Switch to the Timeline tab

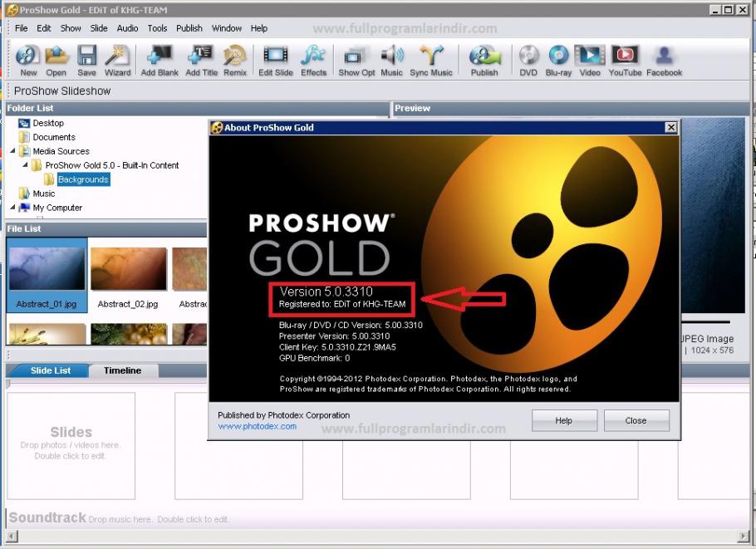(x=122, y=370)
